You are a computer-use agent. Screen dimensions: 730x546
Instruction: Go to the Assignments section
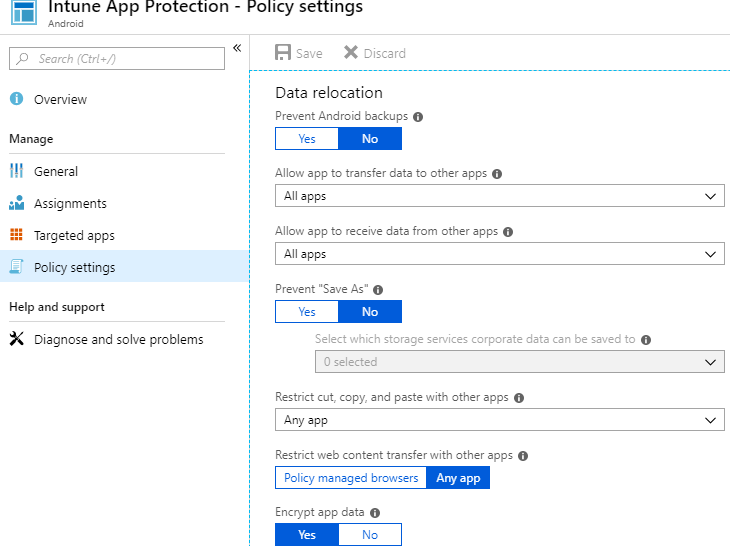coord(70,203)
